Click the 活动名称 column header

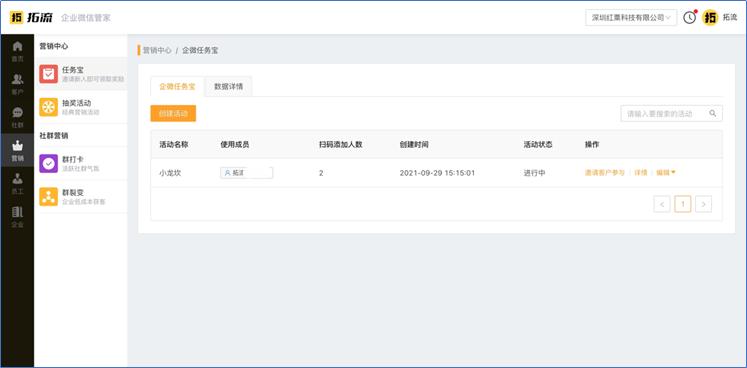click(173, 144)
